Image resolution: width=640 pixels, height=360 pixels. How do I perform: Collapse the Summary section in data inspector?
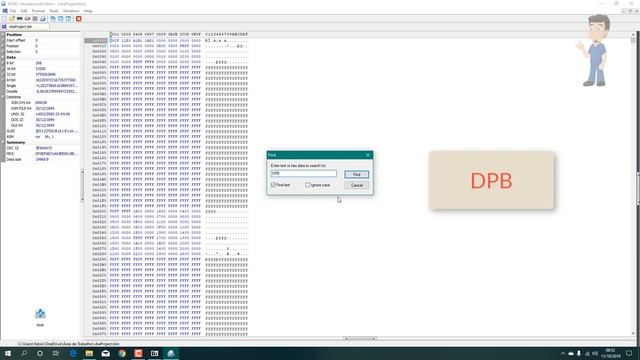click(x=3, y=142)
